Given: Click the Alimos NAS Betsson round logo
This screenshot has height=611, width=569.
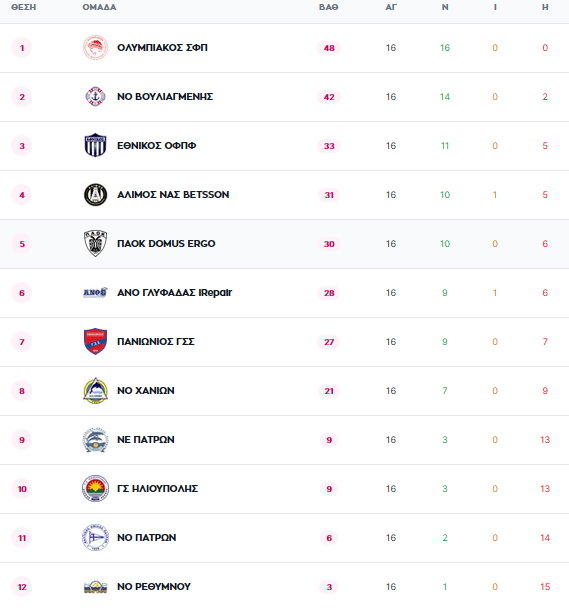Looking at the screenshot, I should click(x=95, y=194).
